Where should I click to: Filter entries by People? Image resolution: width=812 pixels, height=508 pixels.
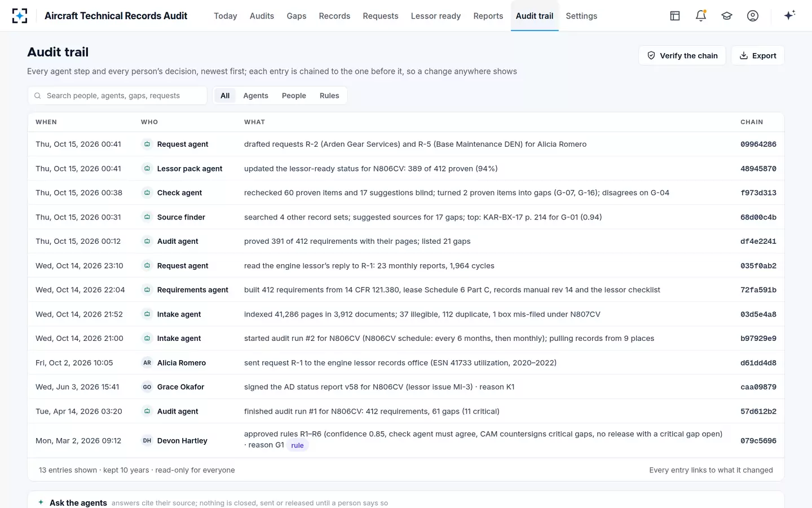point(294,96)
